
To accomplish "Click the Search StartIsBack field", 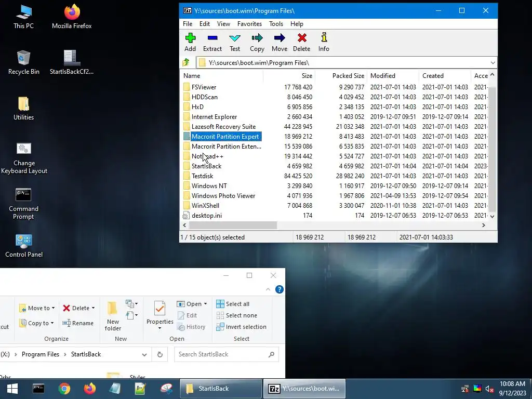I will [x=227, y=354].
